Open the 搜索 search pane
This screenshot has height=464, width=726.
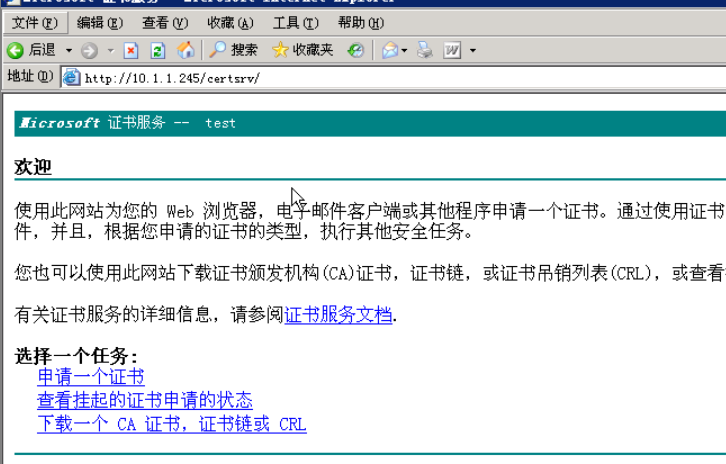[x=233, y=50]
